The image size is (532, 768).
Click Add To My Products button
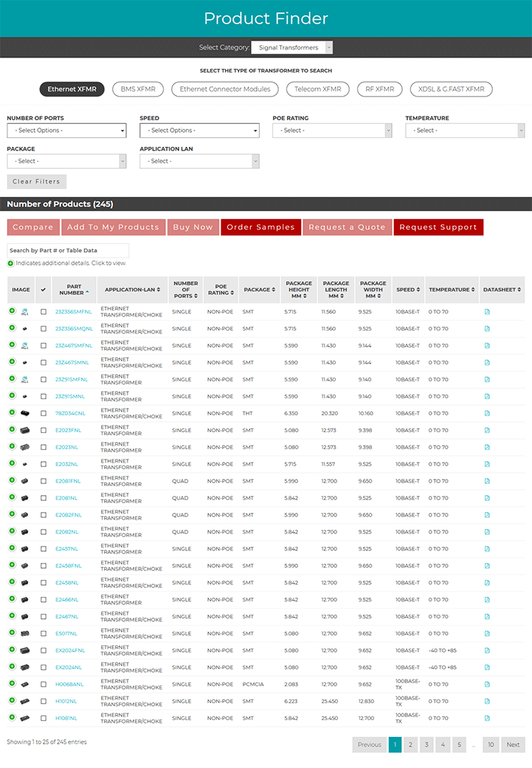click(113, 227)
